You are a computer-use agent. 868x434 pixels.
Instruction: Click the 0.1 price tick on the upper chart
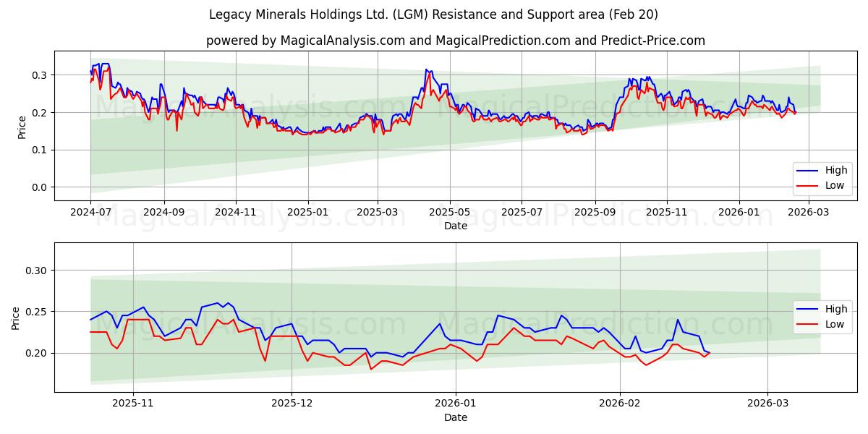pyautogui.click(x=40, y=150)
